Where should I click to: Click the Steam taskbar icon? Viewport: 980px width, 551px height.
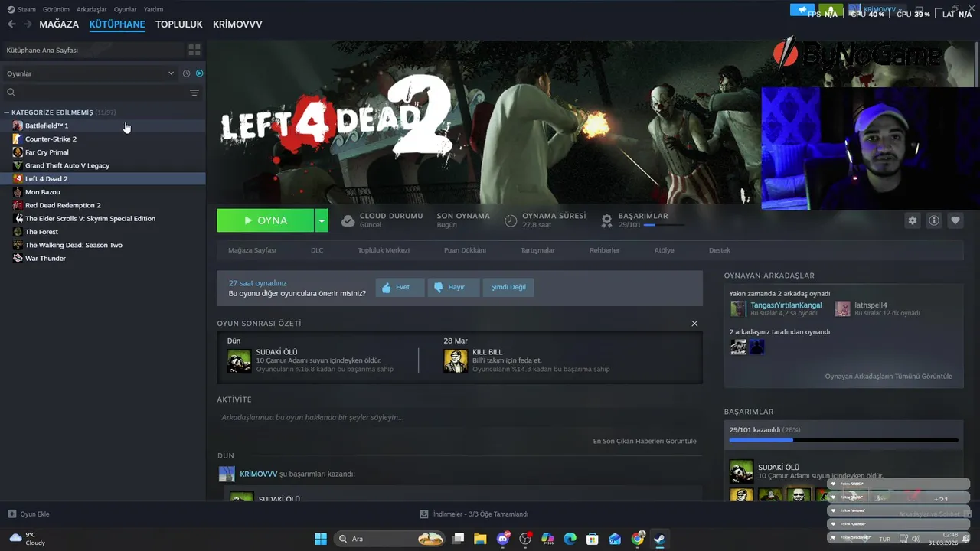659,539
